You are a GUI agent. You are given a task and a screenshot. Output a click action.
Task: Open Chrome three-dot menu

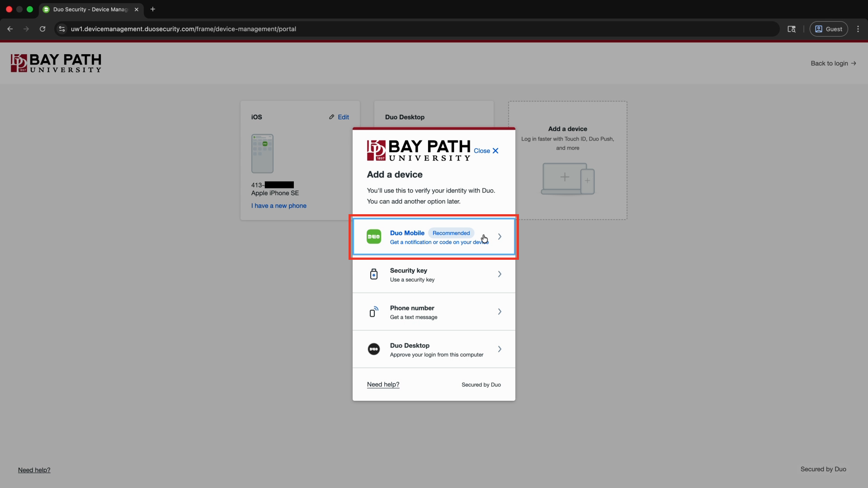tap(858, 29)
